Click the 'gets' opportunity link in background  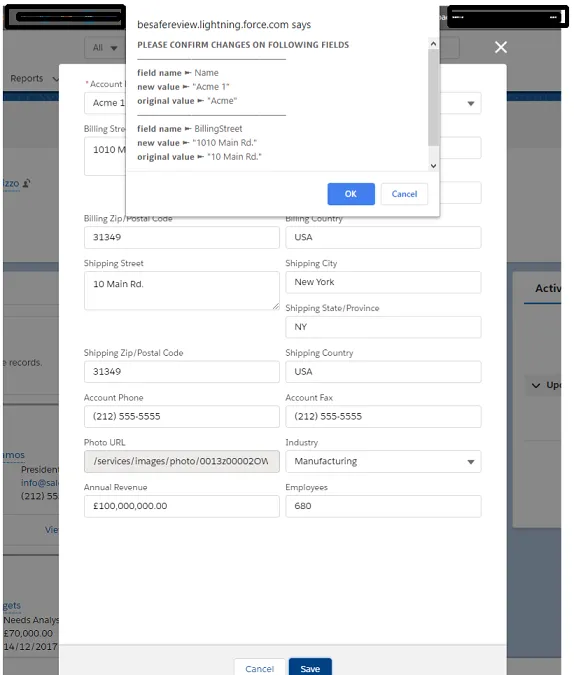pos(12,606)
